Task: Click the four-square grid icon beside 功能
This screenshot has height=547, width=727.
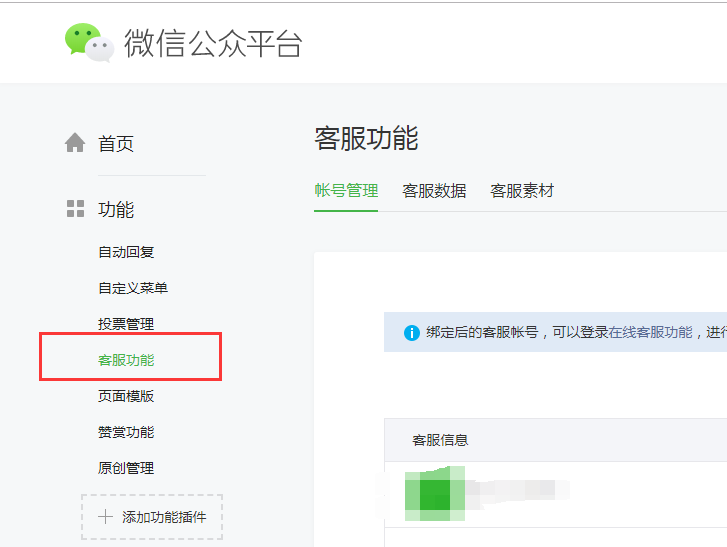Action: [75, 209]
